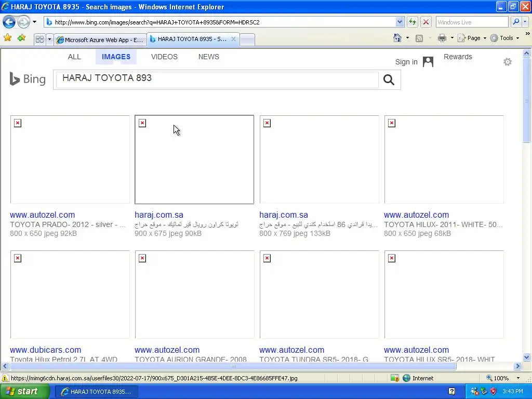The height and width of the screenshot is (399, 532).
Task: Open the TOYOTA PRADO 2012 silver thumbnail
Action: 70,159
